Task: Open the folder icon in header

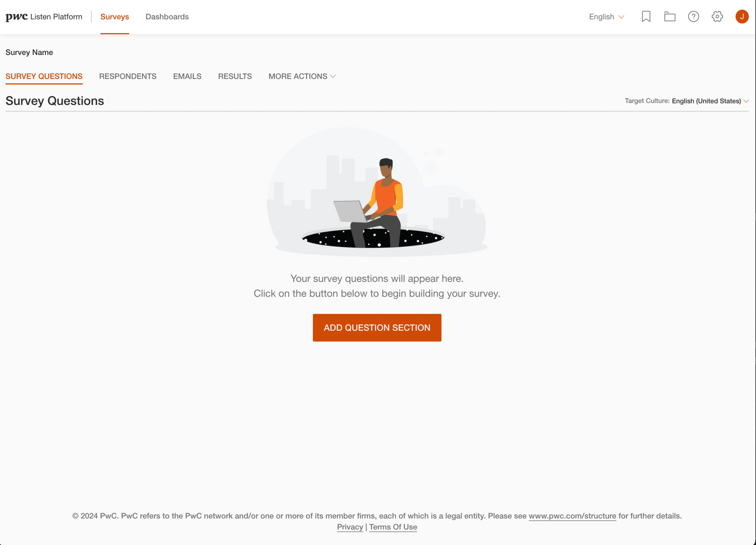Action: pyautogui.click(x=669, y=17)
